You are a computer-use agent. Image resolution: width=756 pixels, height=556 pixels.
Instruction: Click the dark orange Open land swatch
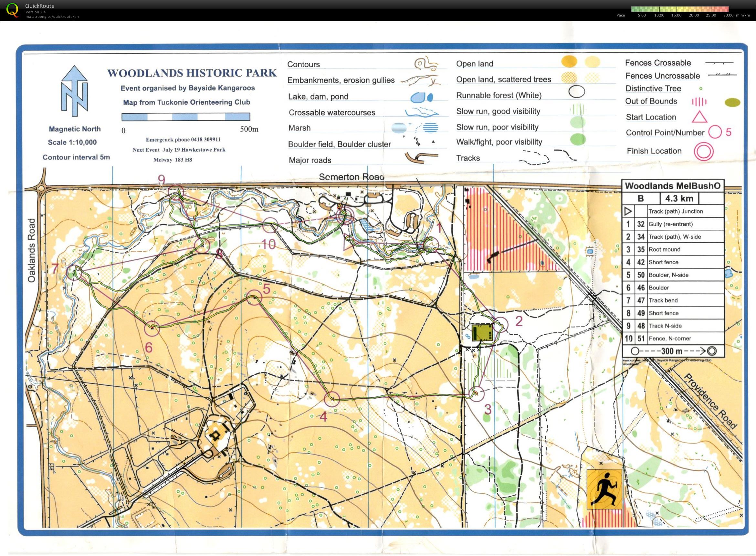569,62
